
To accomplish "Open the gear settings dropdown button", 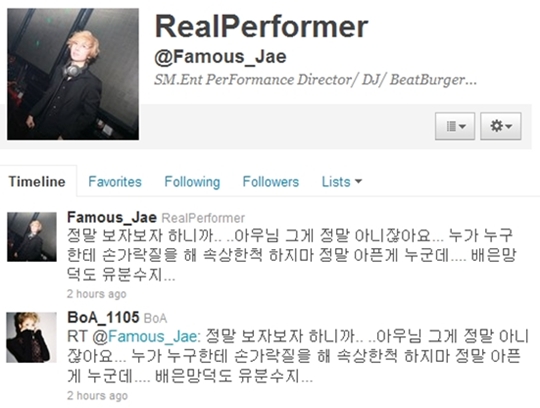I will coord(501,126).
